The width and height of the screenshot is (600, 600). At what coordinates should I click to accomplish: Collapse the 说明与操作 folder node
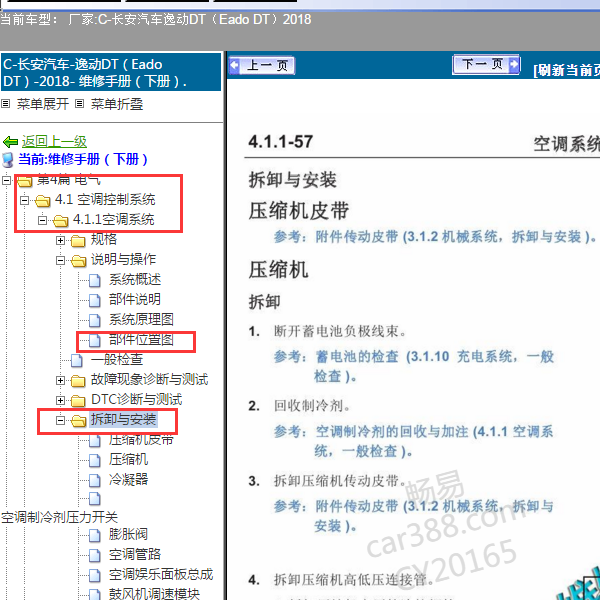point(60,260)
